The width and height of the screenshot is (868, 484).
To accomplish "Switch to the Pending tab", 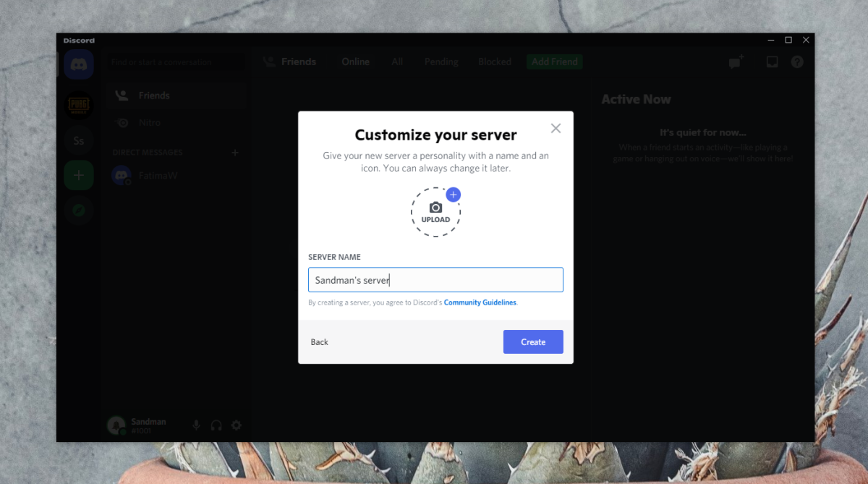I will [x=441, y=61].
